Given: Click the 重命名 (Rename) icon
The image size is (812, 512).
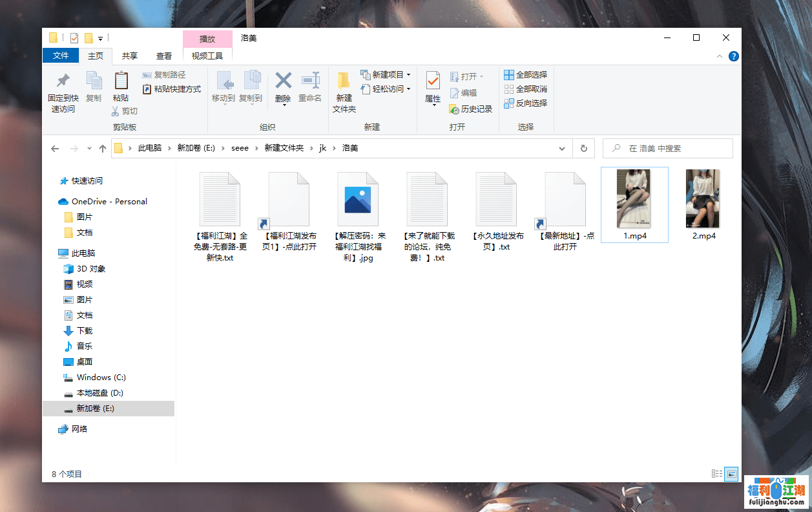Looking at the screenshot, I should click(x=311, y=84).
